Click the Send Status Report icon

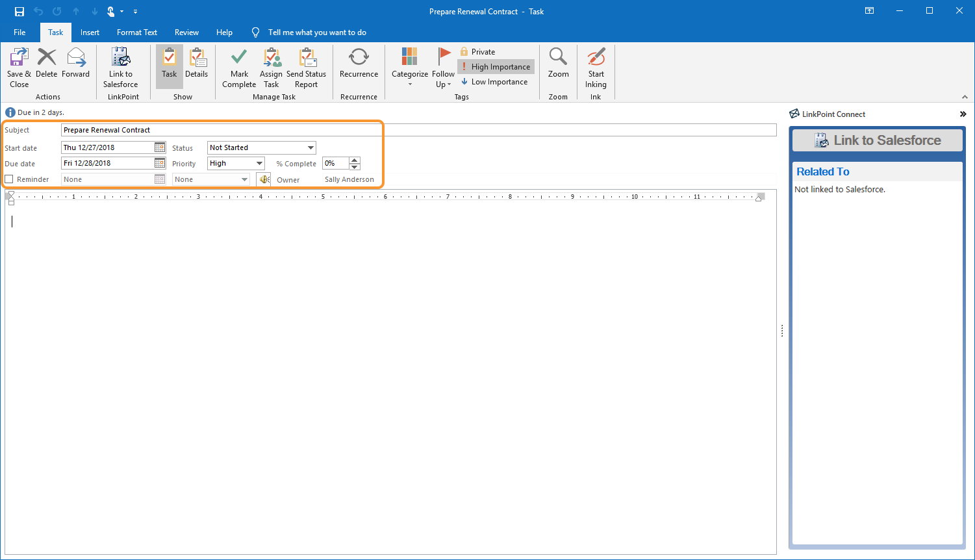click(306, 67)
